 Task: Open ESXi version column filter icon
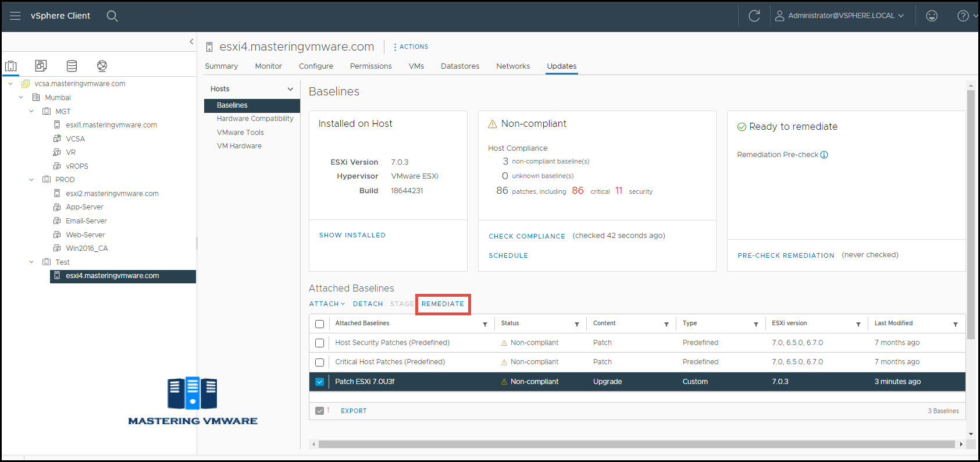858,324
